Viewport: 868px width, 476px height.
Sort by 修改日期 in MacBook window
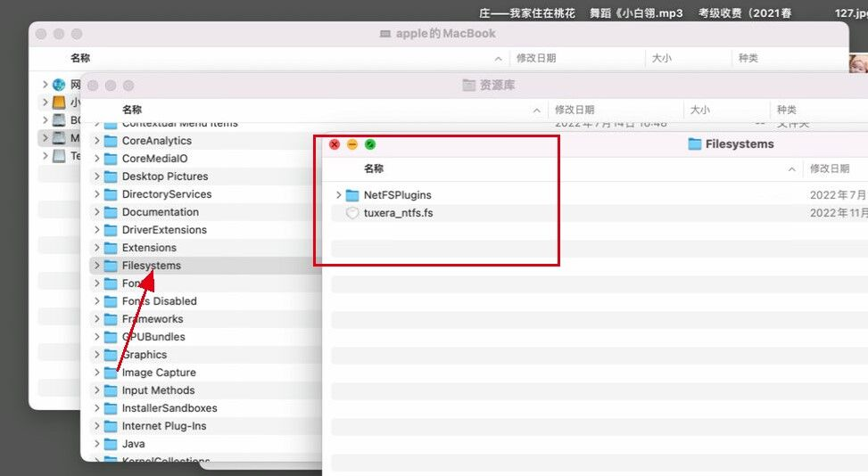536,58
